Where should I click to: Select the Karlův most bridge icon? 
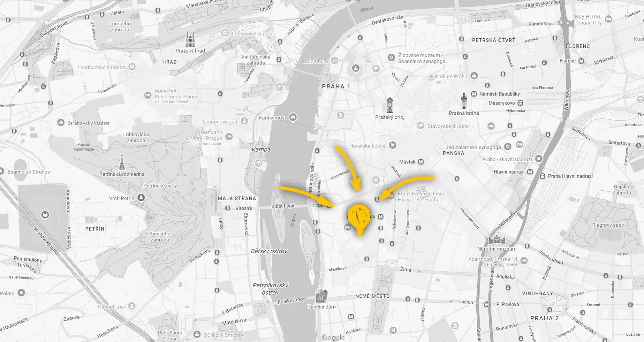pyautogui.click(x=293, y=118)
